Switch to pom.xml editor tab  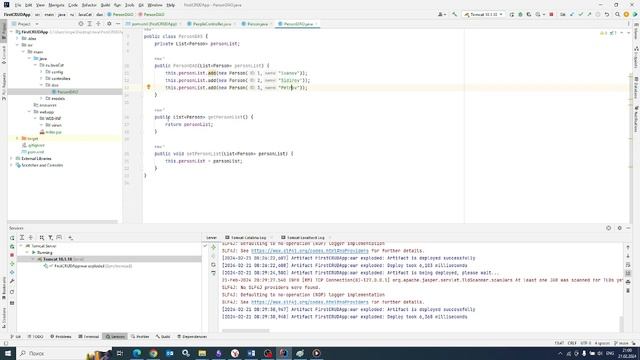point(153,24)
